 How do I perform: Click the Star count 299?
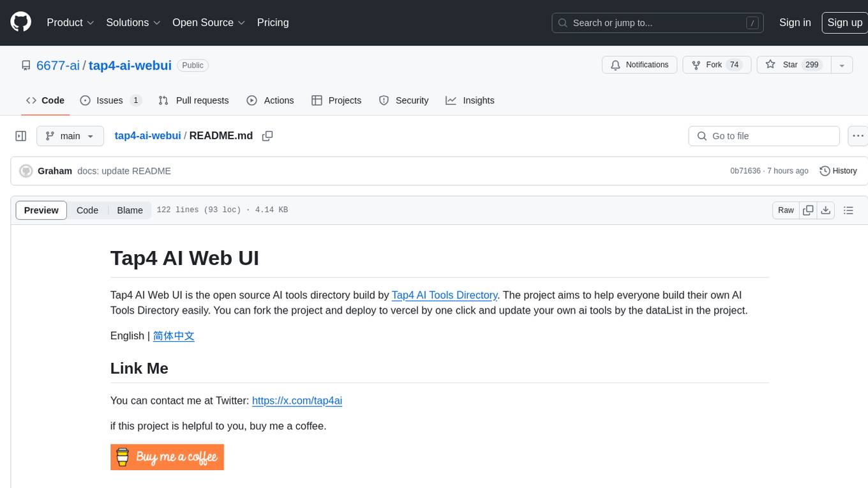pyautogui.click(x=812, y=65)
